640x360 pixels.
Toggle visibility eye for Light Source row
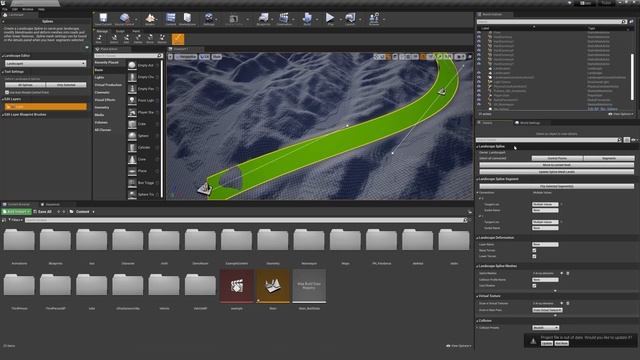pyautogui.click(x=479, y=82)
